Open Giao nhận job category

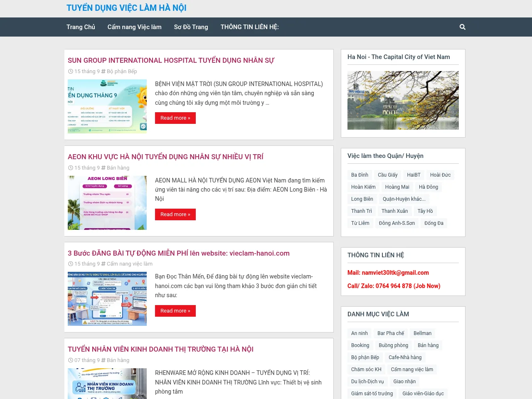point(404,382)
